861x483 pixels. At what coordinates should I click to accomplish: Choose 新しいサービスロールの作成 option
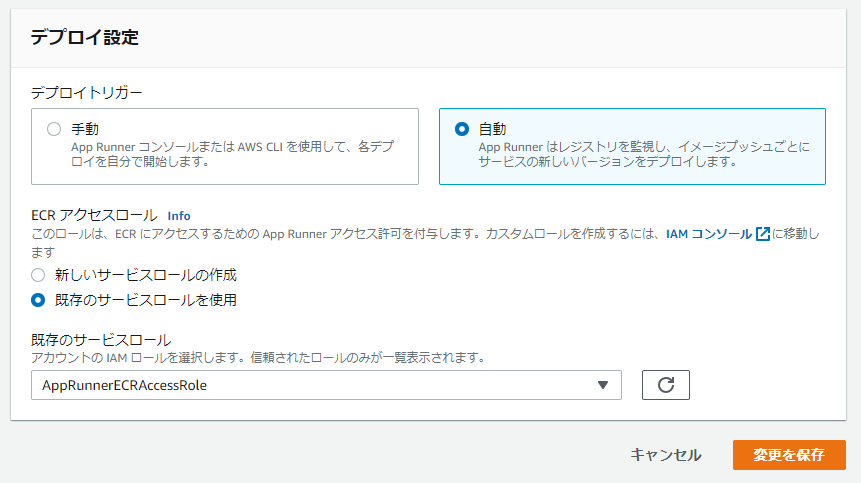click(38, 274)
